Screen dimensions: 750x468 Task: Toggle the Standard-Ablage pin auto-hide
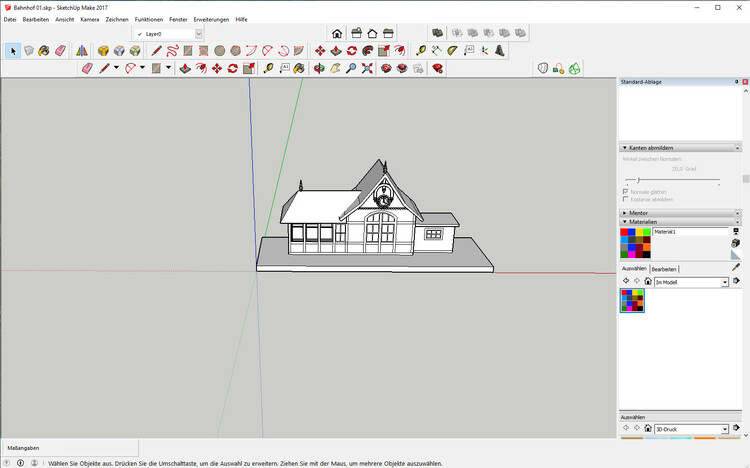(x=737, y=82)
